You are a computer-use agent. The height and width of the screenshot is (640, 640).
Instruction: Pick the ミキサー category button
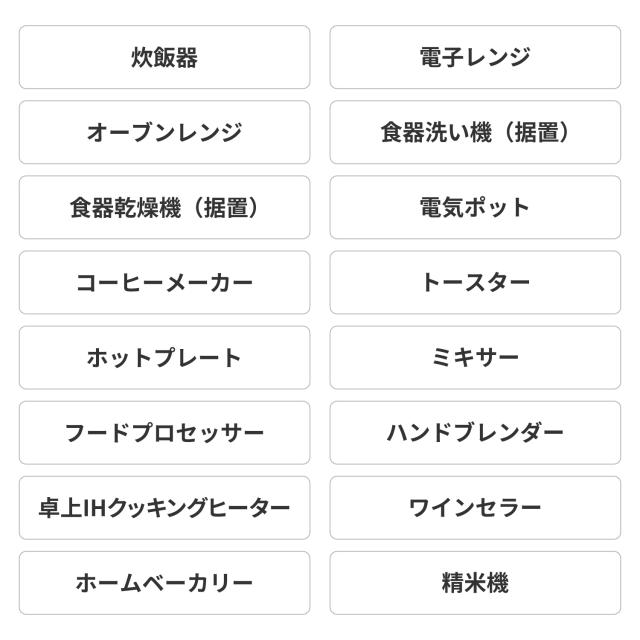(475, 358)
